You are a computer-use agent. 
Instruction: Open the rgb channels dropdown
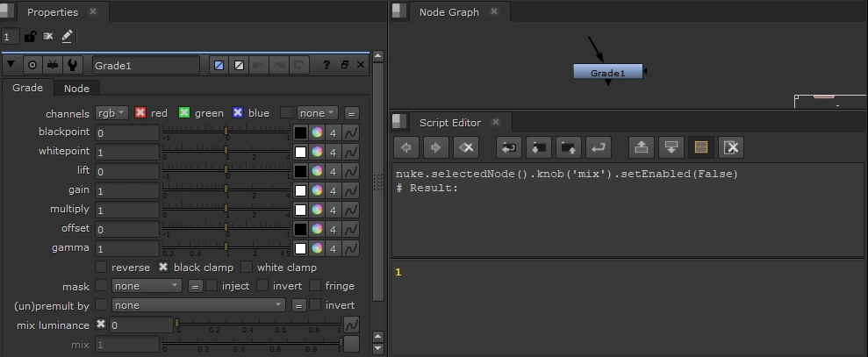[x=111, y=113]
